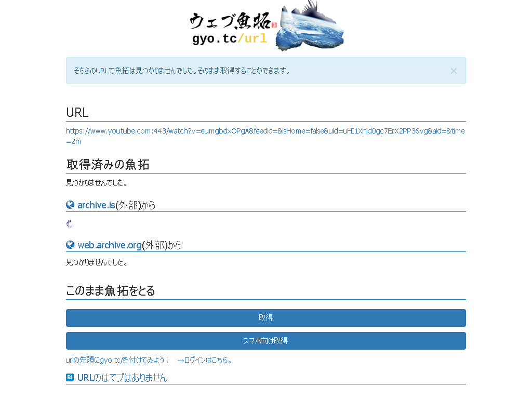Dismiss the blue notification alert
The image size is (532, 399).
click(453, 71)
